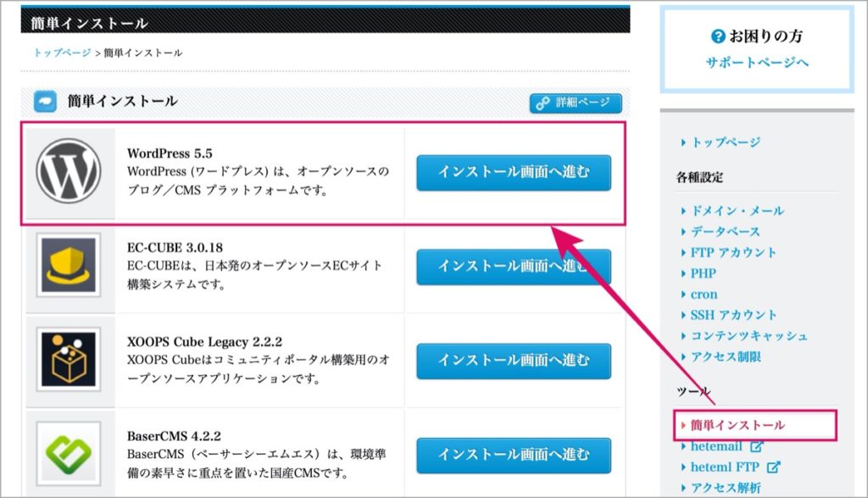Open PHP settings in sidebar
Image resolution: width=868 pixels, height=498 pixels.
[703, 273]
